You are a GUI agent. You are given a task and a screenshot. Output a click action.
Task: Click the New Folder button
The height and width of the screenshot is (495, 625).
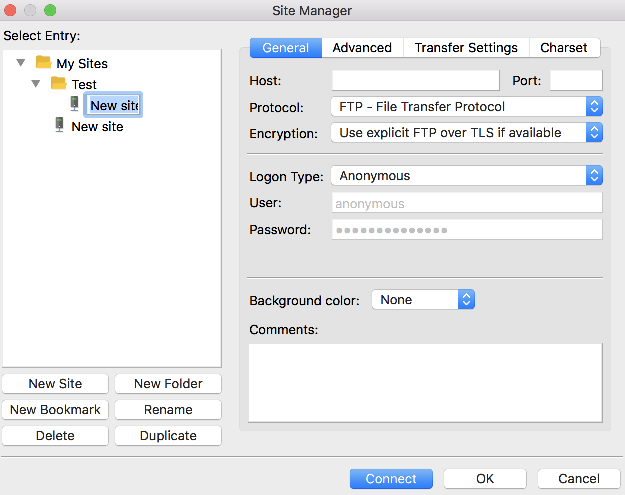(x=168, y=384)
